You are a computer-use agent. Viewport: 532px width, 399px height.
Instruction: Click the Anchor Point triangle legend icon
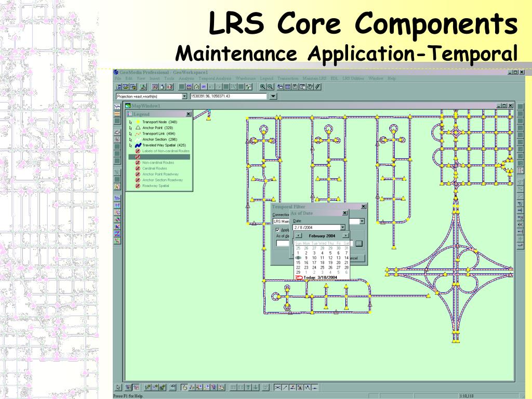(138, 128)
